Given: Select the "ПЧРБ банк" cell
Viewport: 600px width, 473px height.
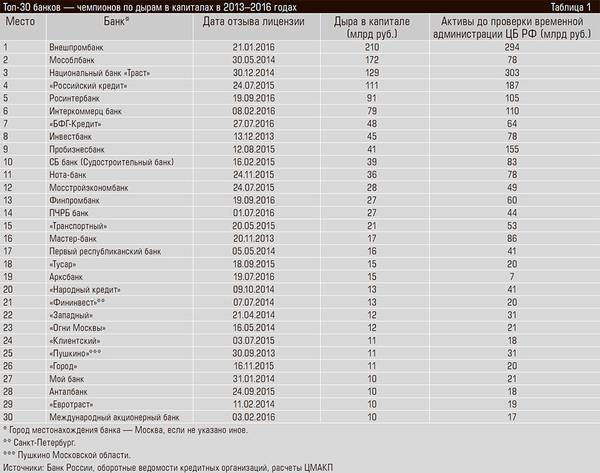Looking at the screenshot, I should (x=68, y=213).
